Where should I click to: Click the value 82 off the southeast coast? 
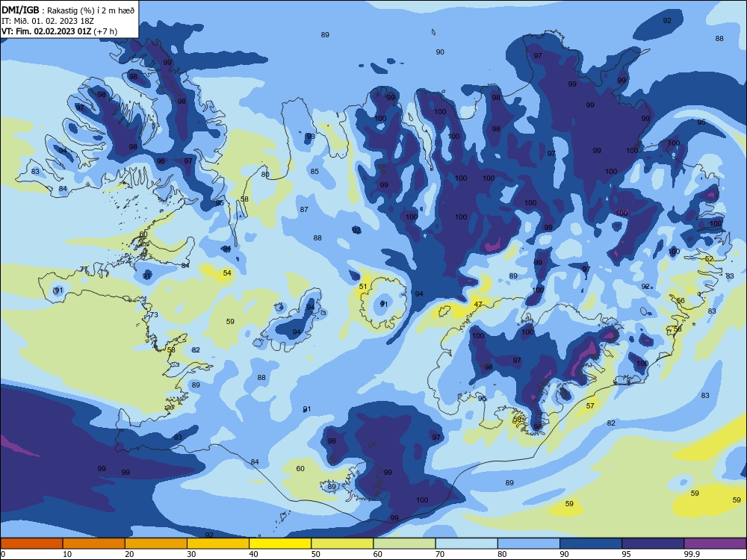click(611, 423)
